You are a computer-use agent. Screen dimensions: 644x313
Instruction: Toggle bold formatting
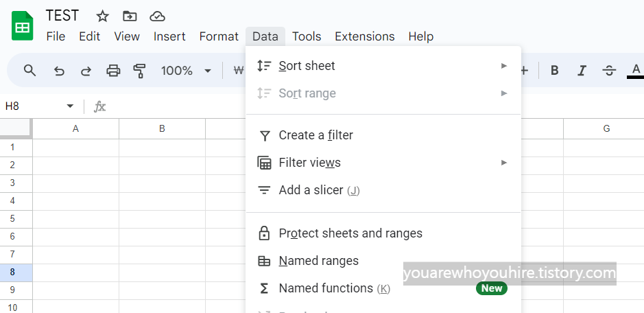(555, 70)
